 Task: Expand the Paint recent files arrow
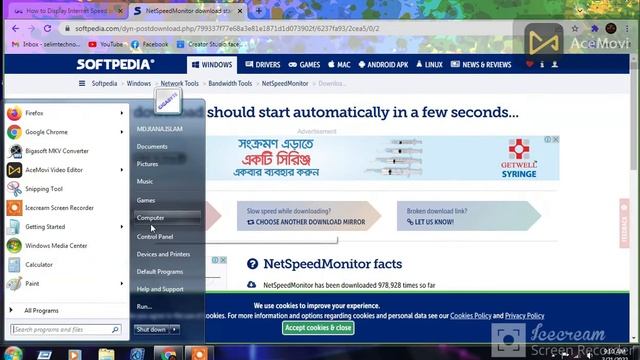coord(122,283)
